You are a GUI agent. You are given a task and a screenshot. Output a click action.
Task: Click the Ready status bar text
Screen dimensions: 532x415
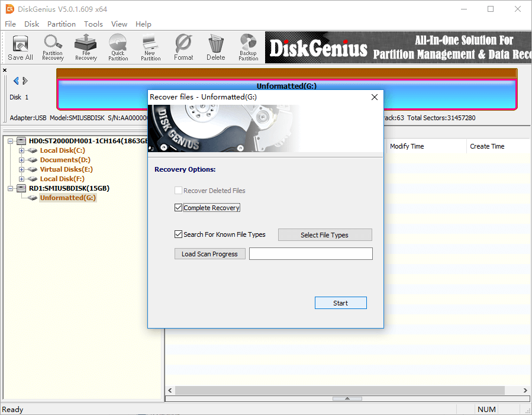[13, 409]
